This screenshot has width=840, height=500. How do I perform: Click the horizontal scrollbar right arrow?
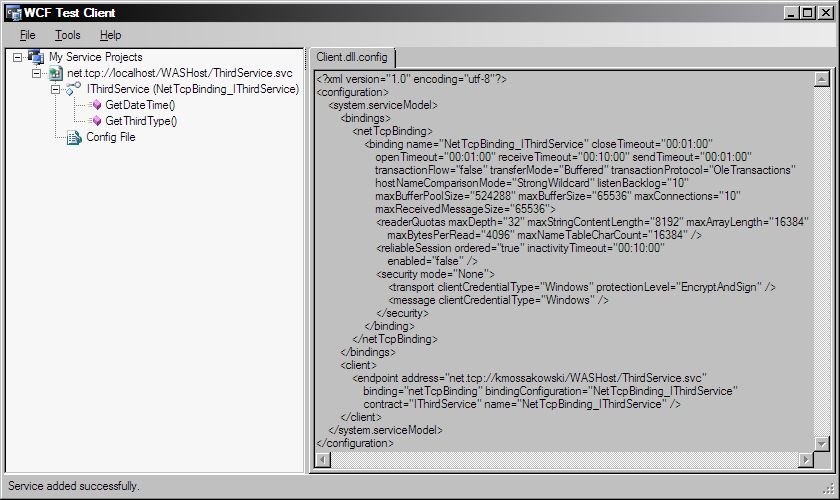point(806,460)
